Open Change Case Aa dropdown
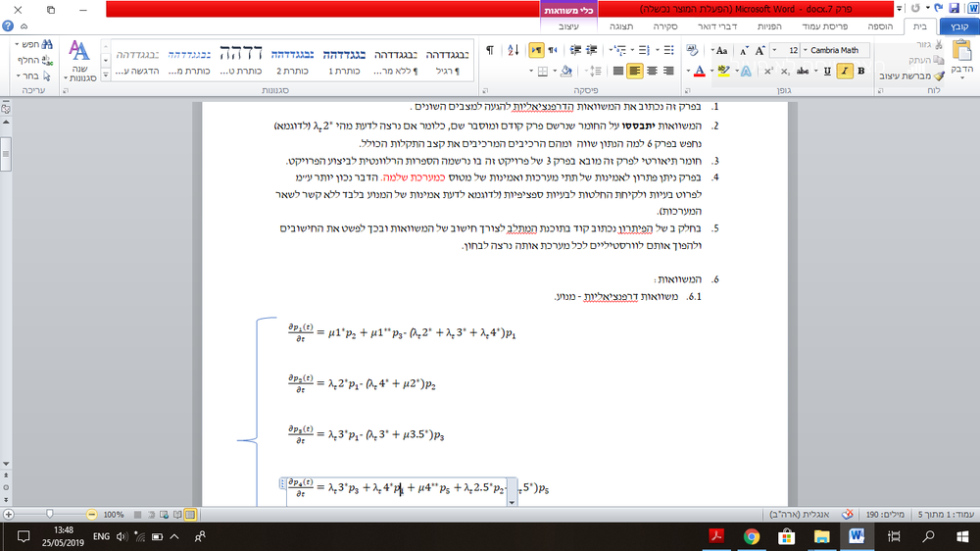This screenshot has width=980, height=551. [720, 50]
